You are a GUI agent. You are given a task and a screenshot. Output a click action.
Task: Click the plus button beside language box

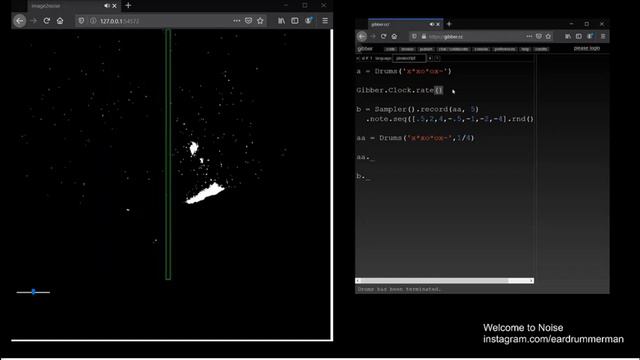430,58
